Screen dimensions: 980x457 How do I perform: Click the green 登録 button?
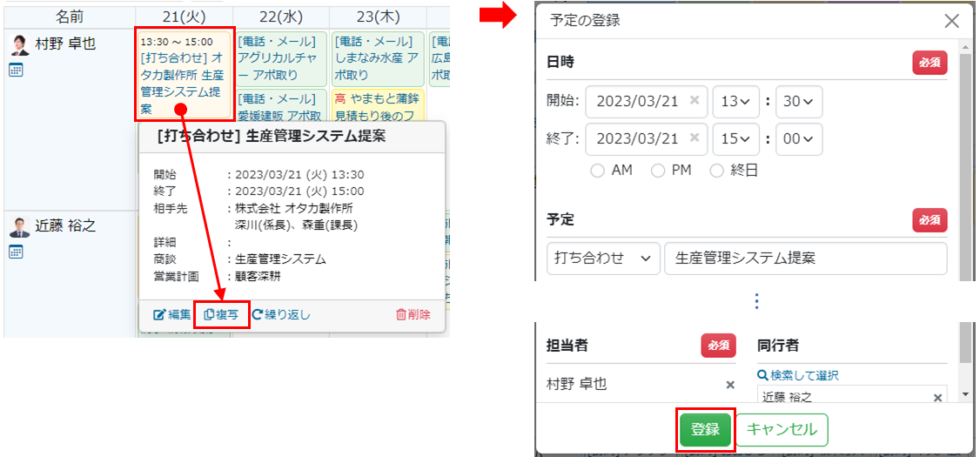pos(705,430)
